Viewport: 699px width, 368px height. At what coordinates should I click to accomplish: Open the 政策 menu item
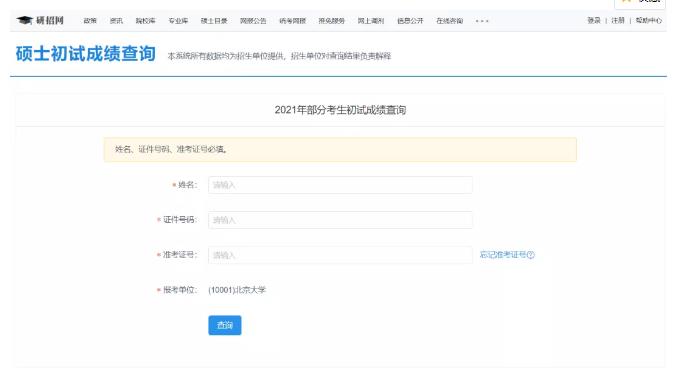tap(90, 21)
